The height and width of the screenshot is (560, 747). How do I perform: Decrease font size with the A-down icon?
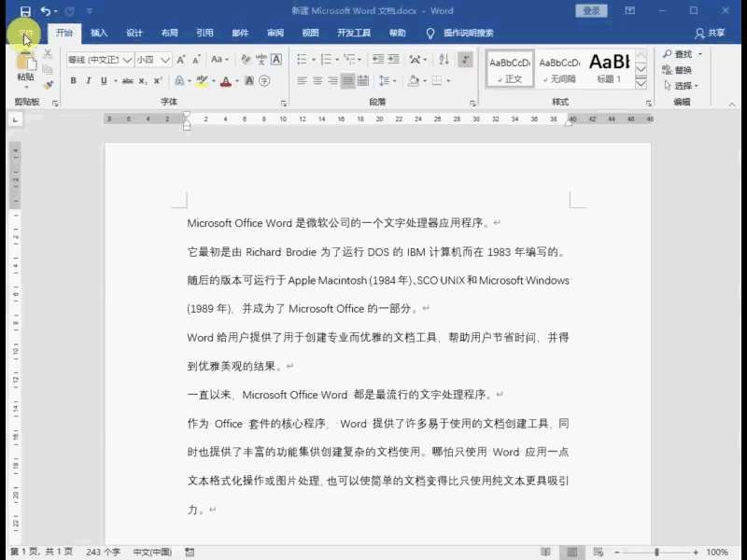[196, 60]
